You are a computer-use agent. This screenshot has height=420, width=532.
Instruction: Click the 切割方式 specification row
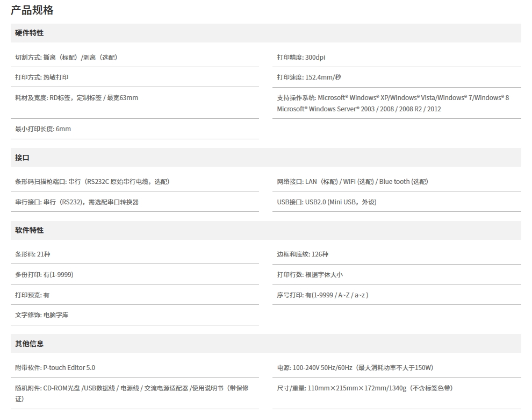click(x=66, y=57)
